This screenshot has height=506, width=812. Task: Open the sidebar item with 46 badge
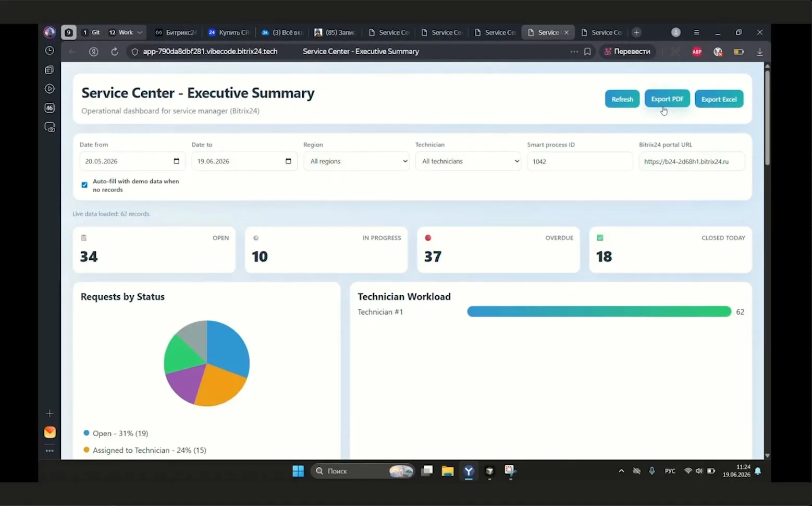point(50,108)
